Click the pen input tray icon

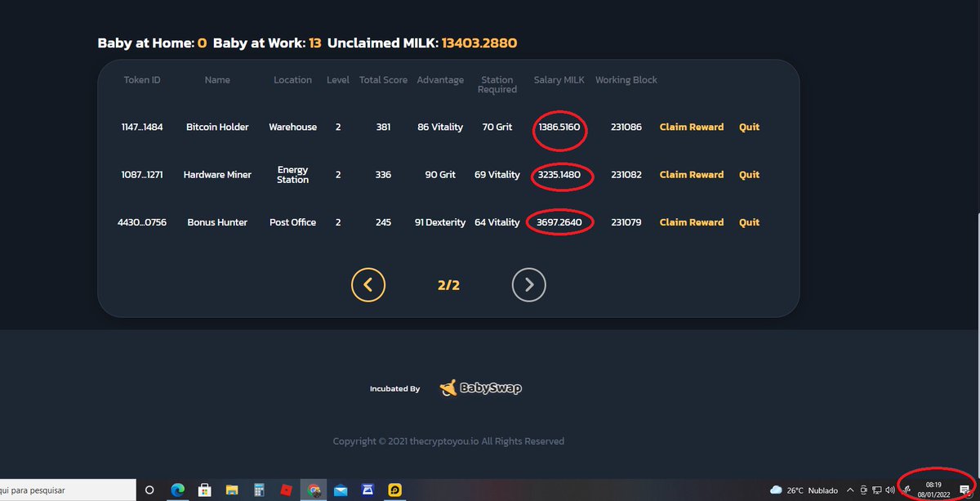pyautogui.click(x=906, y=490)
